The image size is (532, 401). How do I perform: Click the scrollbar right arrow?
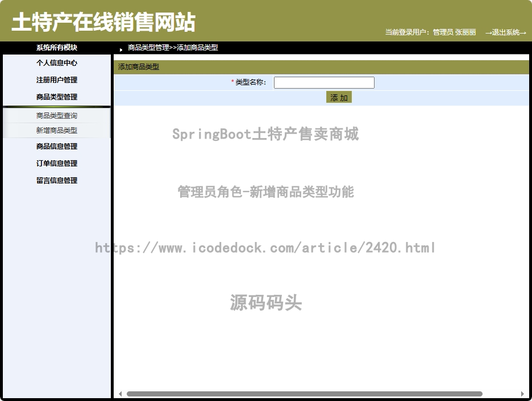click(522, 394)
